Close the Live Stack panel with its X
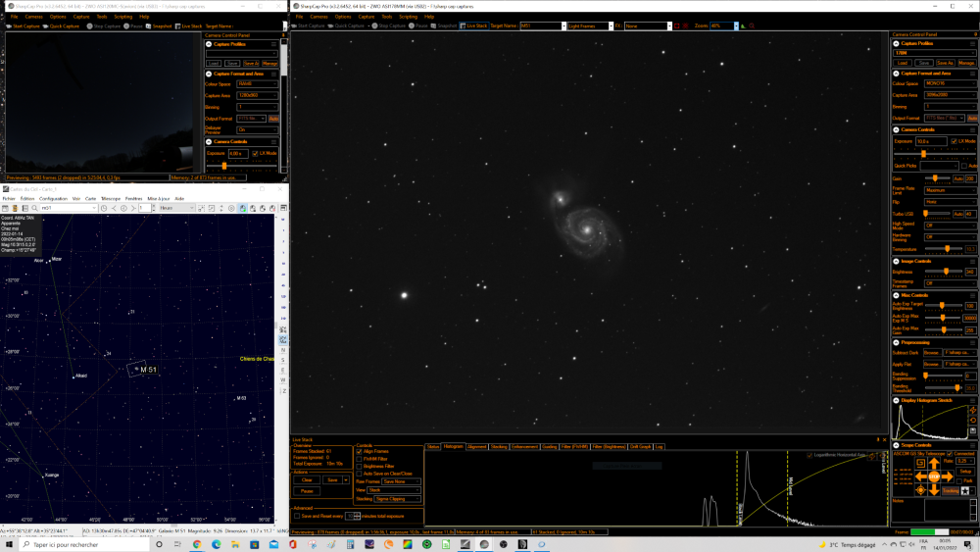 coord(884,439)
